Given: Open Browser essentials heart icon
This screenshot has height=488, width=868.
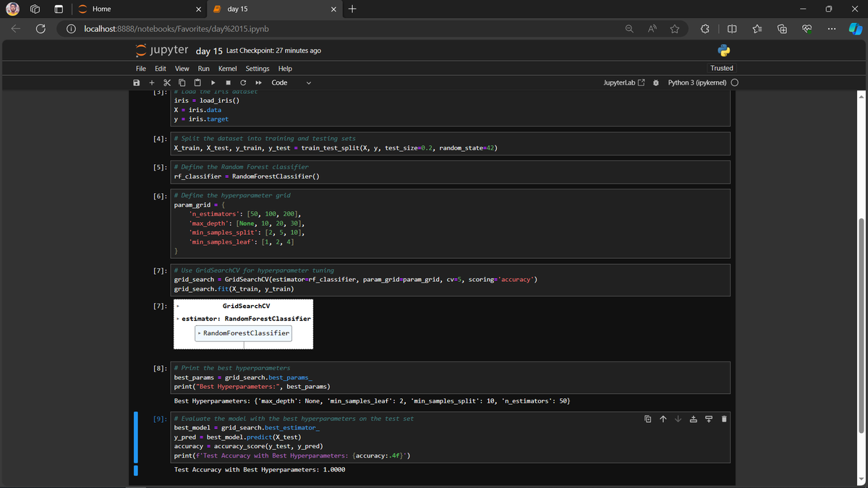Looking at the screenshot, I should pos(807,29).
